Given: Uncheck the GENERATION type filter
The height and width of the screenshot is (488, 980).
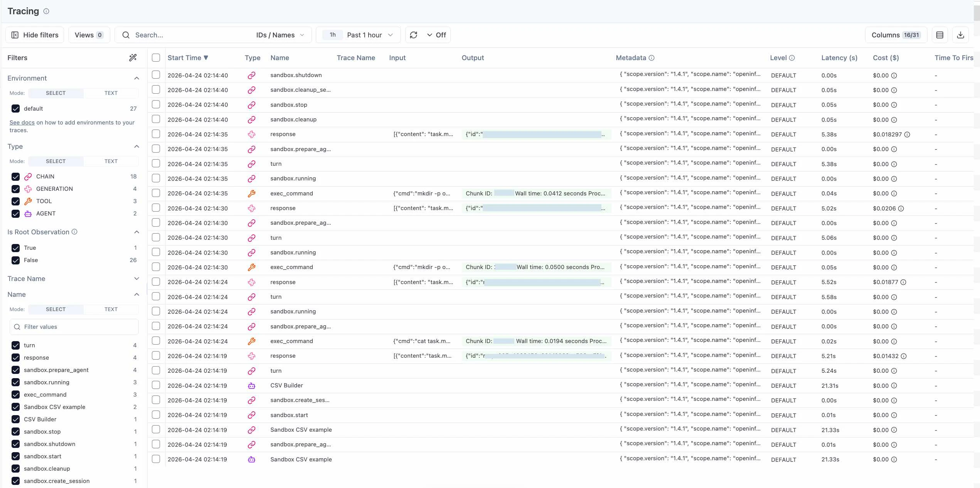Looking at the screenshot, I should [x=15, y=189].
